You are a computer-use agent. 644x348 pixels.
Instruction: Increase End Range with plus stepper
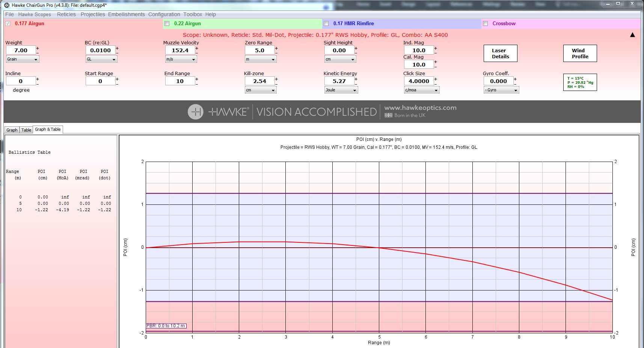pyautogui.click(x=197, y=79)
